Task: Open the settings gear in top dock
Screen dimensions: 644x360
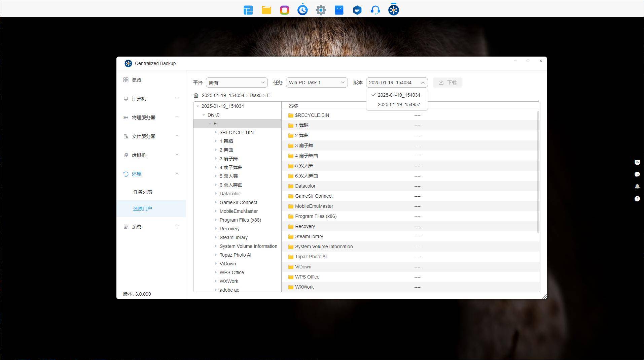Action: 321,10
